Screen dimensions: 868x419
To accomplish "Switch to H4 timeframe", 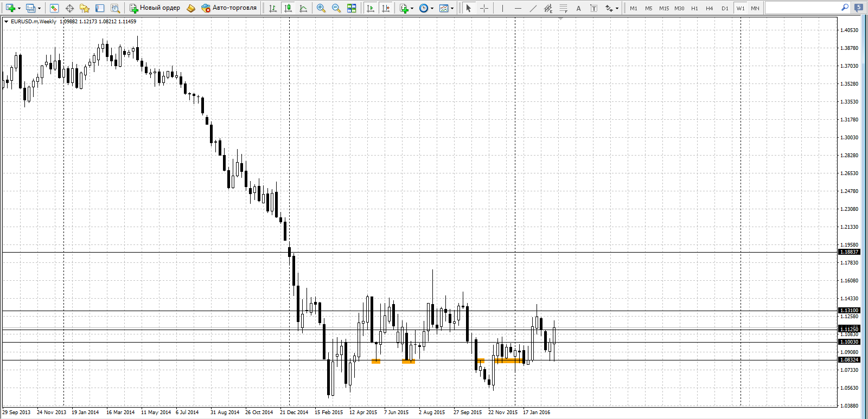I will (710, 8).
